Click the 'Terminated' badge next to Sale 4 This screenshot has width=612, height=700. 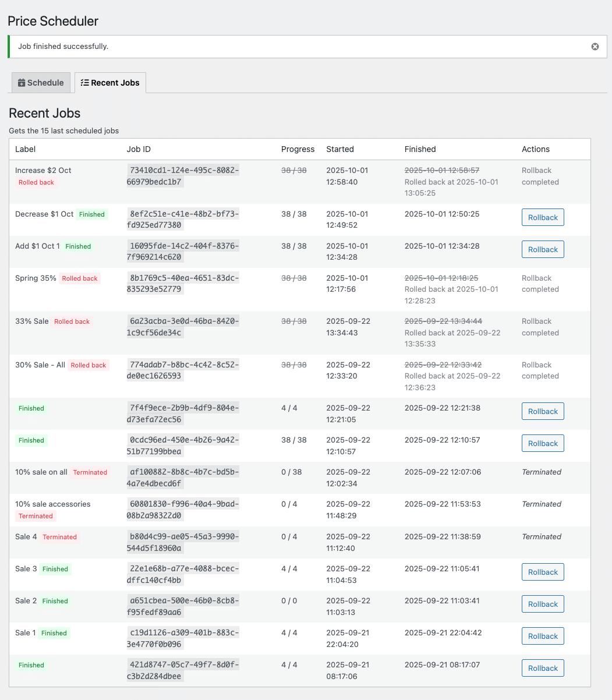point(59,537)
